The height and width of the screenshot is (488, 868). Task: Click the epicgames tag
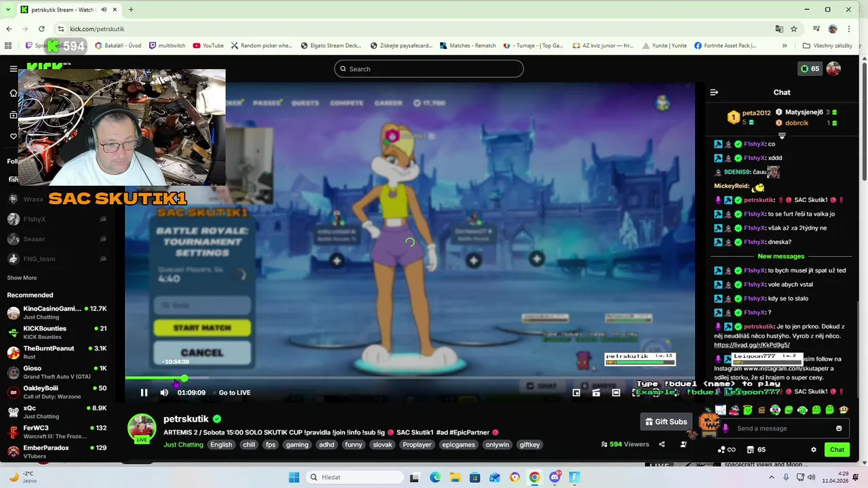click(x=458, y=445)
